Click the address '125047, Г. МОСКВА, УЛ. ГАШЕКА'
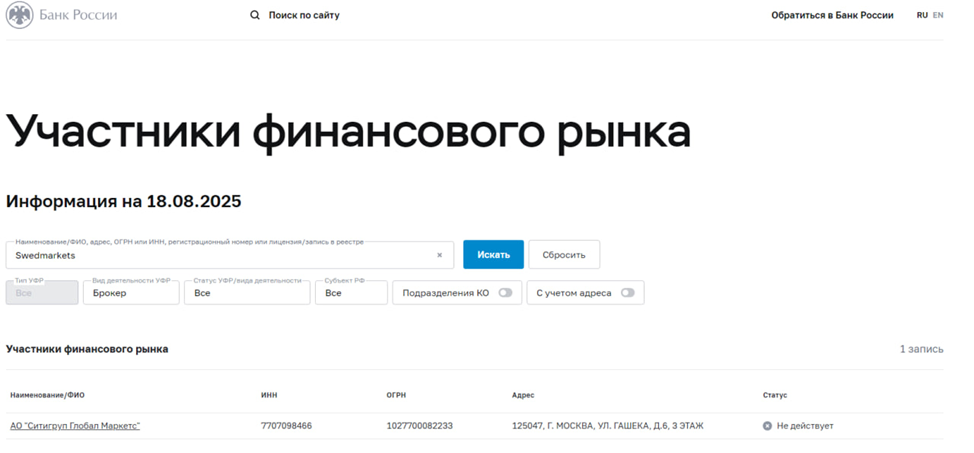This screenshot has height=453, width=974. (x=608, y=426)
